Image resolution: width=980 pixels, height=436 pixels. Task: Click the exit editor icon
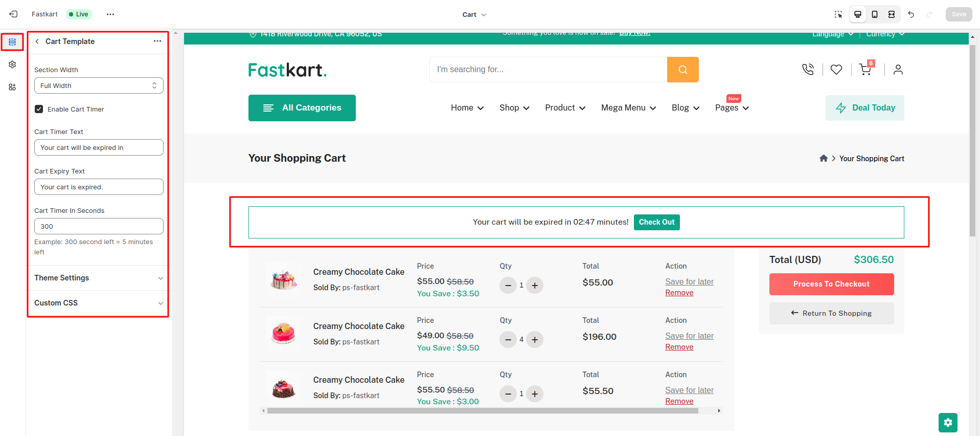(x=13, y=14)
